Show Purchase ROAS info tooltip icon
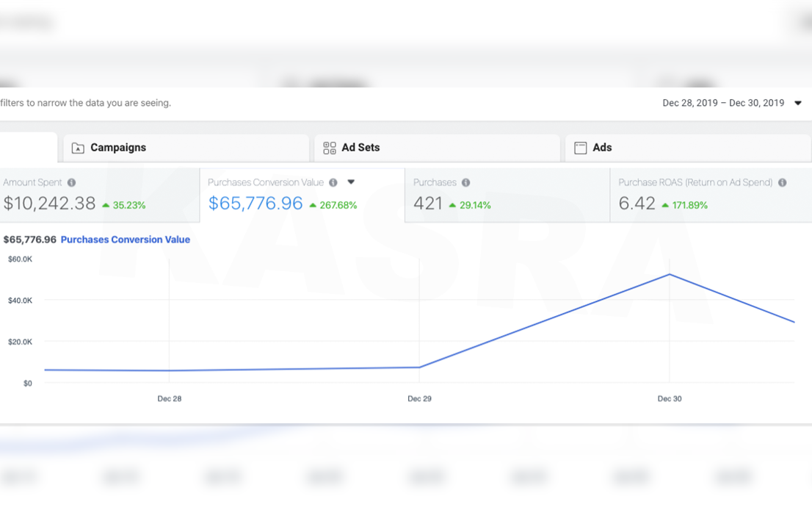The width and height of the screenshot is (812, 510). pyautogui.click(x=783, y=182)
